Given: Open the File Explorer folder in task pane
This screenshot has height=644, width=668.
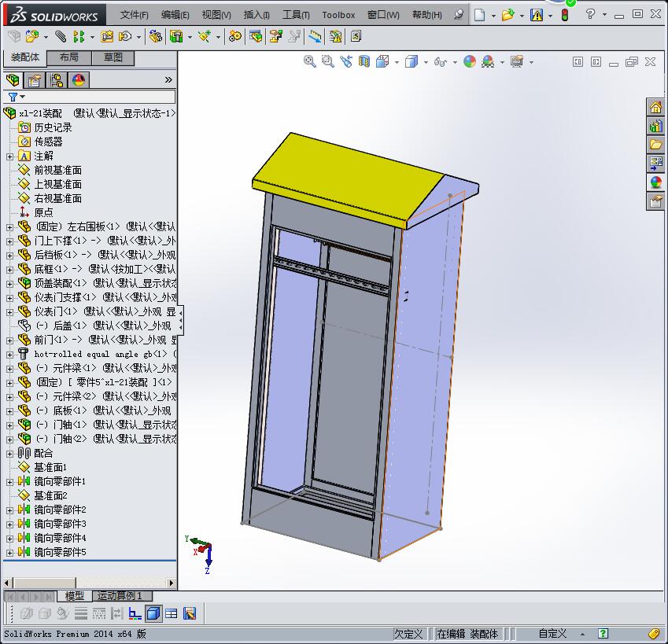Looking at the screenshot, I should (x=655, y=145).
